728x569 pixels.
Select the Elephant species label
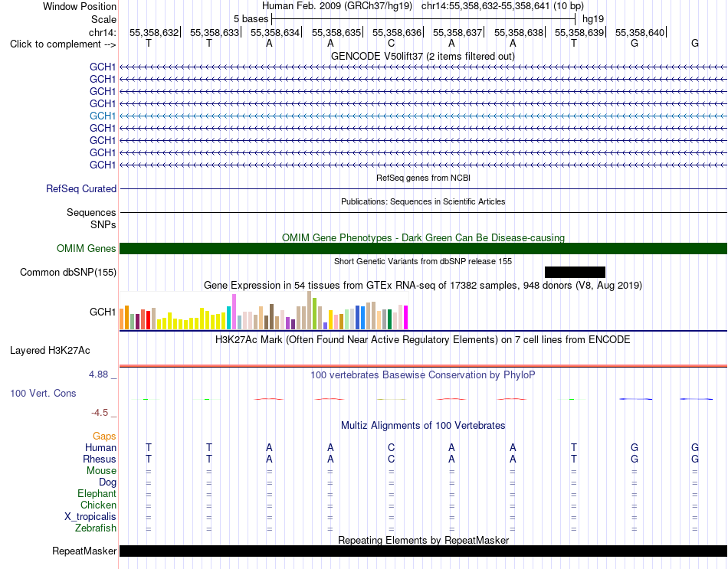pyautogui.click(x=97, y=494)
